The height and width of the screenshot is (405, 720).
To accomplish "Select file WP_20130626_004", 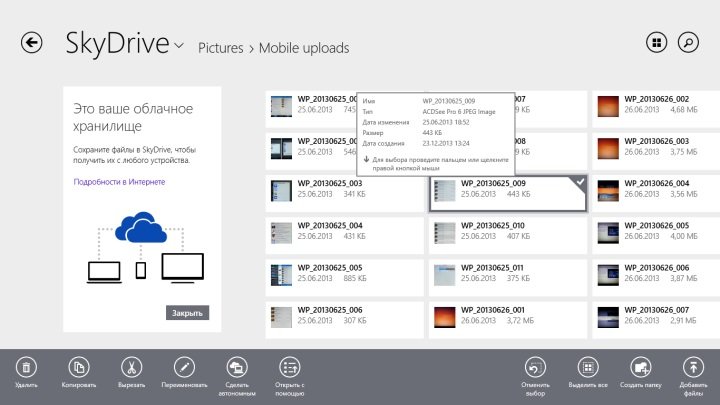I will tap(656, 193).
